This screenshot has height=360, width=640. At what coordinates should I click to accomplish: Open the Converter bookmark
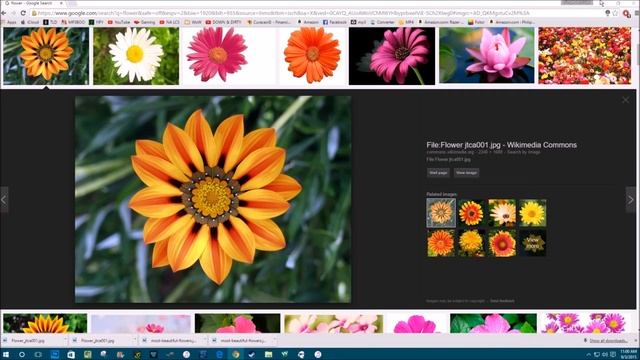[382, 22]
